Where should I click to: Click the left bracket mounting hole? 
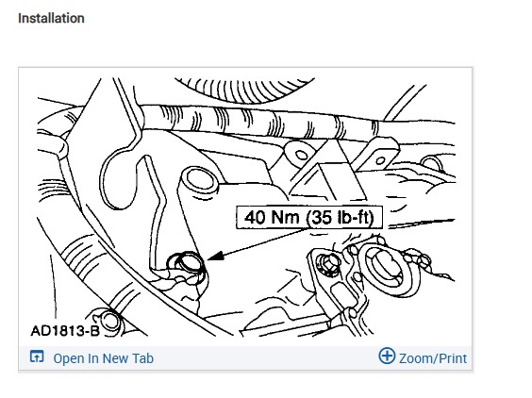(x=301, y=155)
